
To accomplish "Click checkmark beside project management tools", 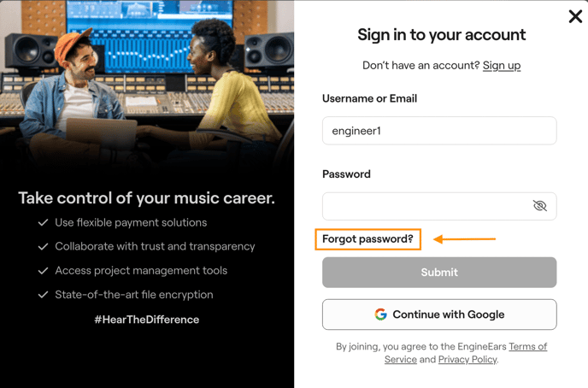I will pyautogui.click(x=43, y=271).
